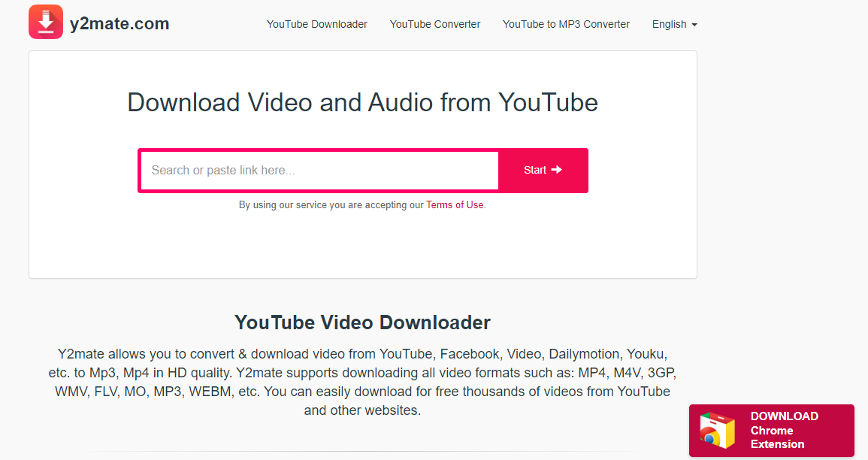Viewport: 868px width, 460px height.
Task: Click the y2mate.com brand name
Action: coord(119,24)
